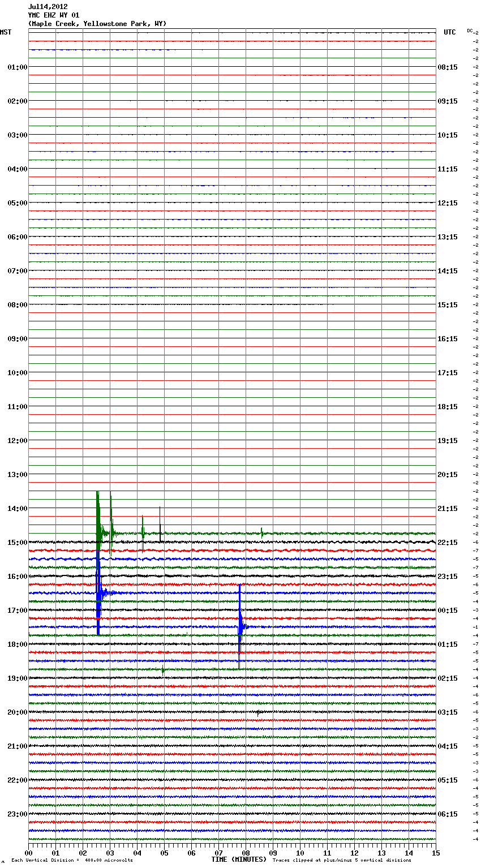Click minute 14 on the bottom axis
The width and height of the screenshot is (481, 868).
[x=409, y=853]
